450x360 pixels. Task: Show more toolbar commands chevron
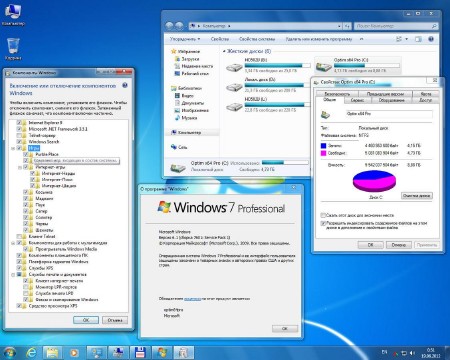(x=361, y=39)
